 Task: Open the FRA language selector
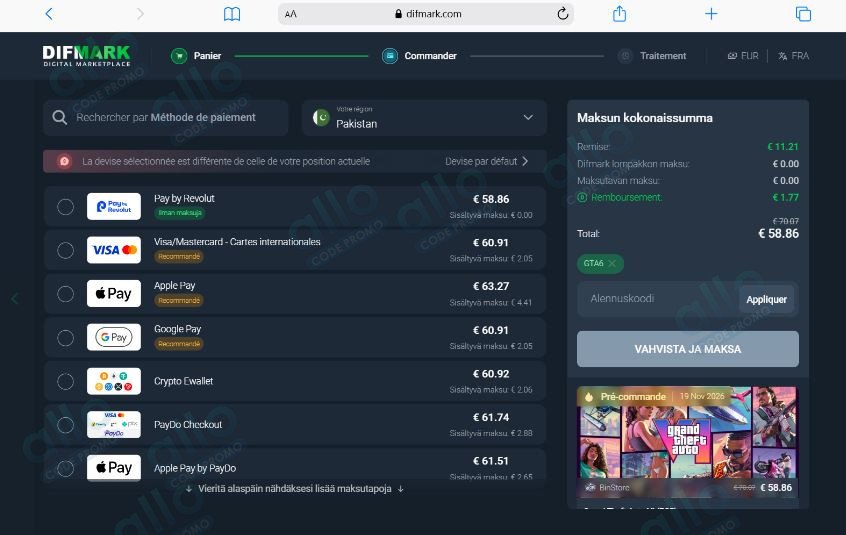point(793,56)
